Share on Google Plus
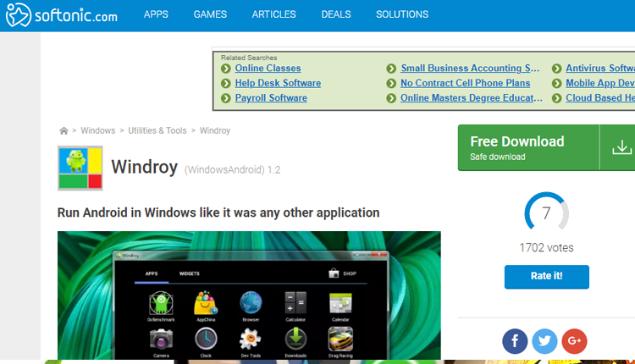The height and width of the screenshot is (364, 635). (574, 341)
